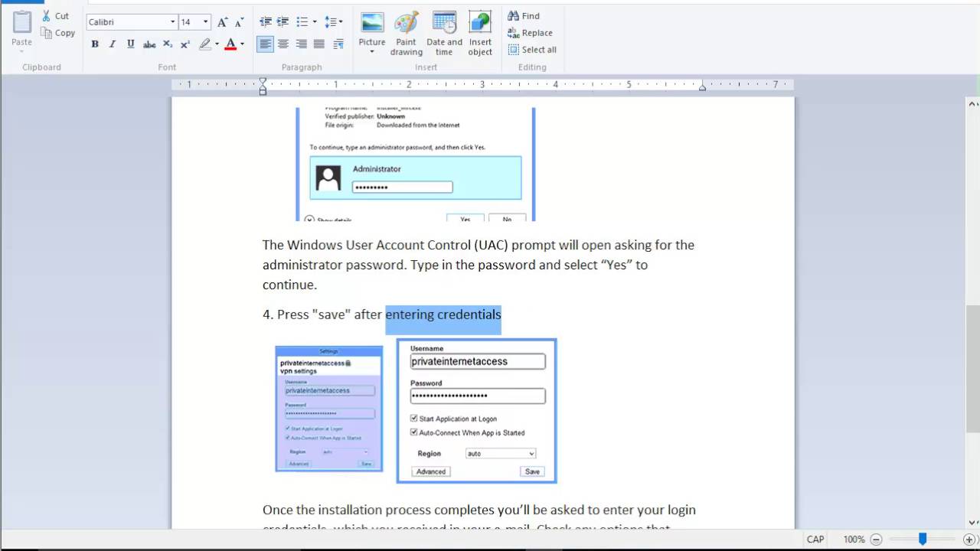Open paragraph settings dialog icon
The image size is (980, 551).
point(338,44)
